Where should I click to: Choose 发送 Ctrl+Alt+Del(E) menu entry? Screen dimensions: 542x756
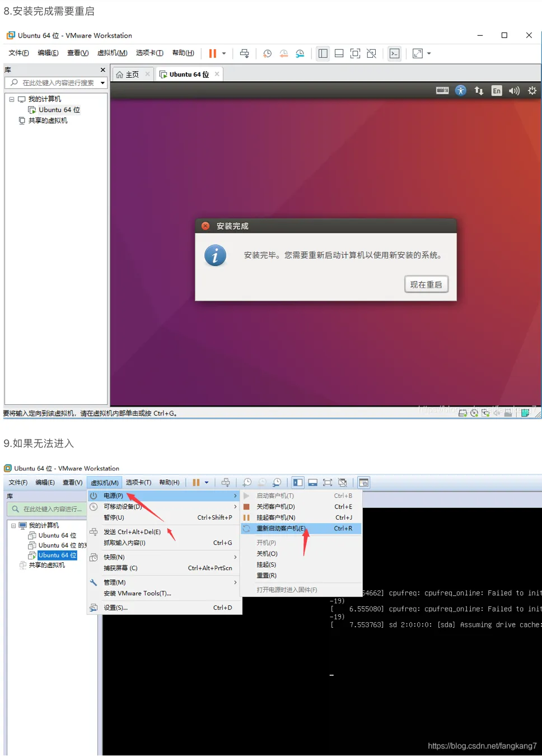[163, 532]
